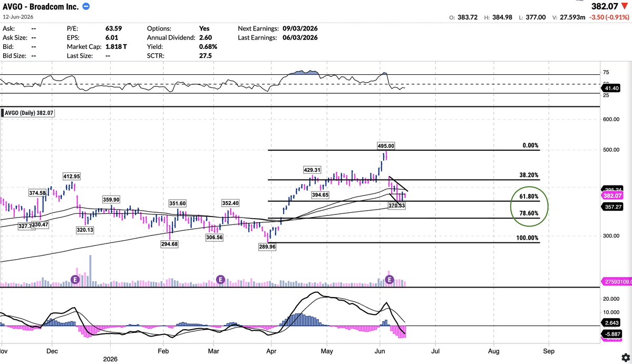Image resolution: width=632 pixels, height=364 pixels.
Task: Click the 429.31 price label
Action: click(312, 170)
